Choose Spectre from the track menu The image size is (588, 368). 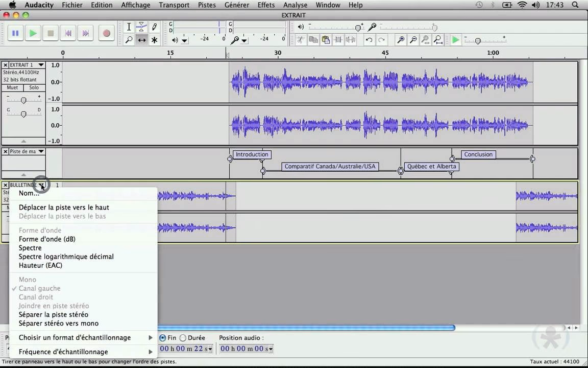click(x=30, y=248)
